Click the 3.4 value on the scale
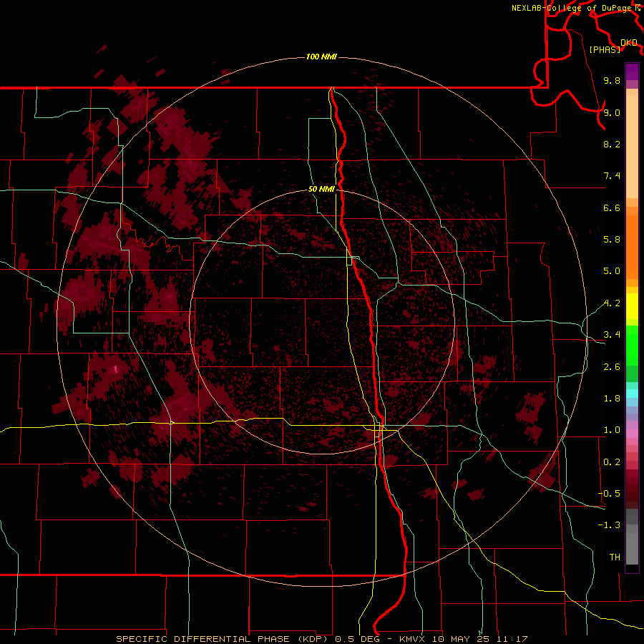This screenshot has width=644, height=644. point(612,335)
